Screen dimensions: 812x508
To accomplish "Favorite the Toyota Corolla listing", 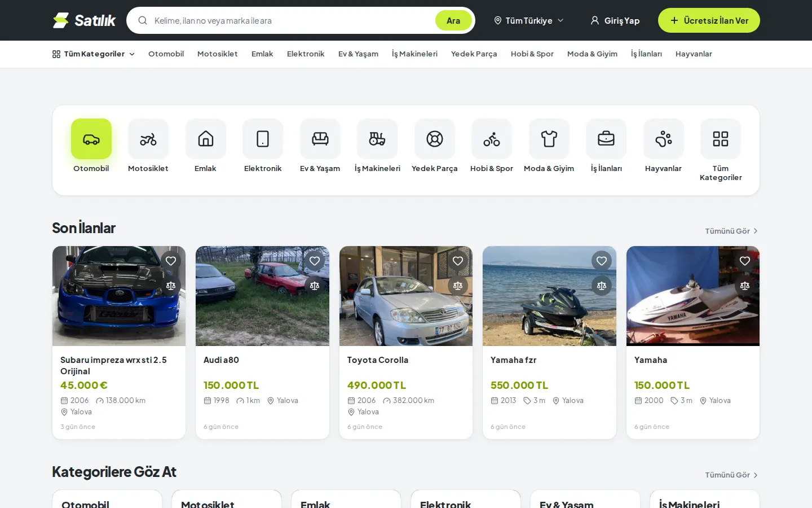I will (458, 261).
